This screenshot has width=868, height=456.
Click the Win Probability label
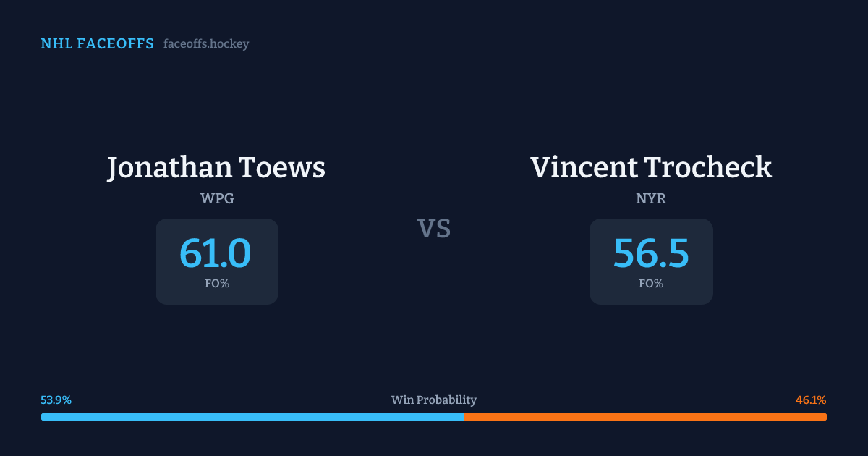click(x=434, y=400)
